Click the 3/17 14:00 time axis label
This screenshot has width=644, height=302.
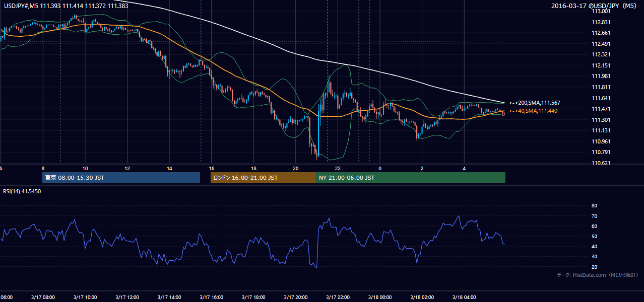tap(169, 297)
